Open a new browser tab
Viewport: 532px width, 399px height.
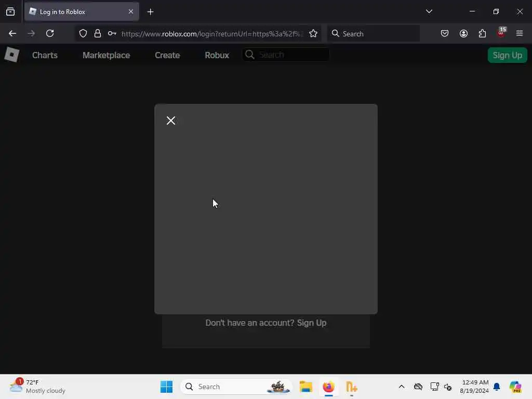pos(150,12)
